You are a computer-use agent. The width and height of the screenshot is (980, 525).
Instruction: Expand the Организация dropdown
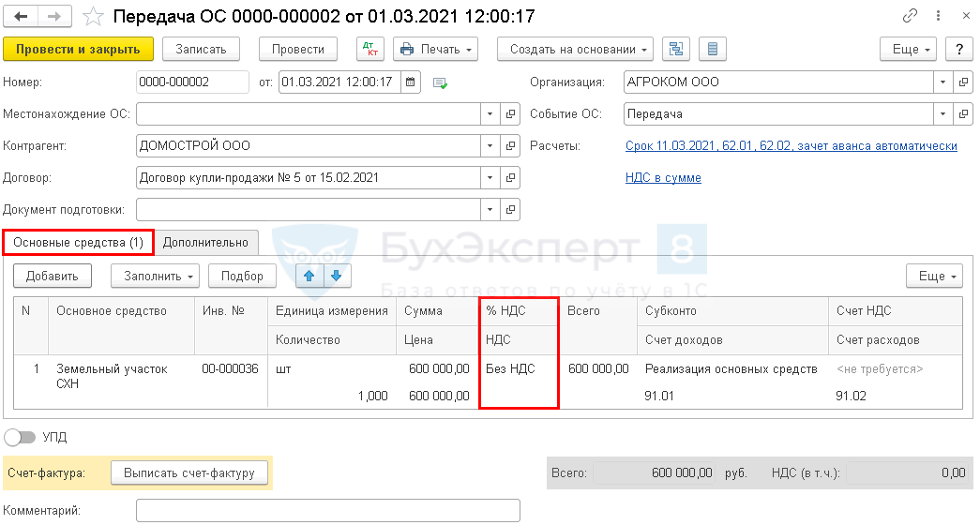point(942,82)
